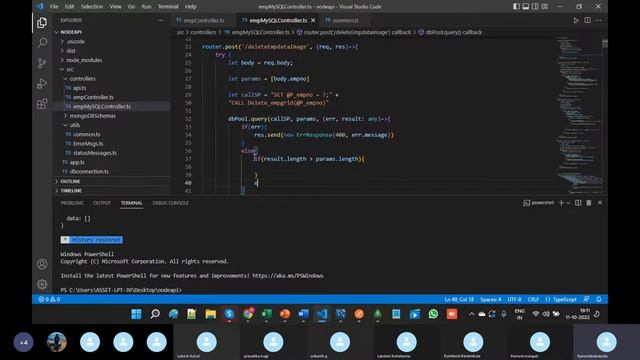Open the Selection menu

[x=92, y=7]
